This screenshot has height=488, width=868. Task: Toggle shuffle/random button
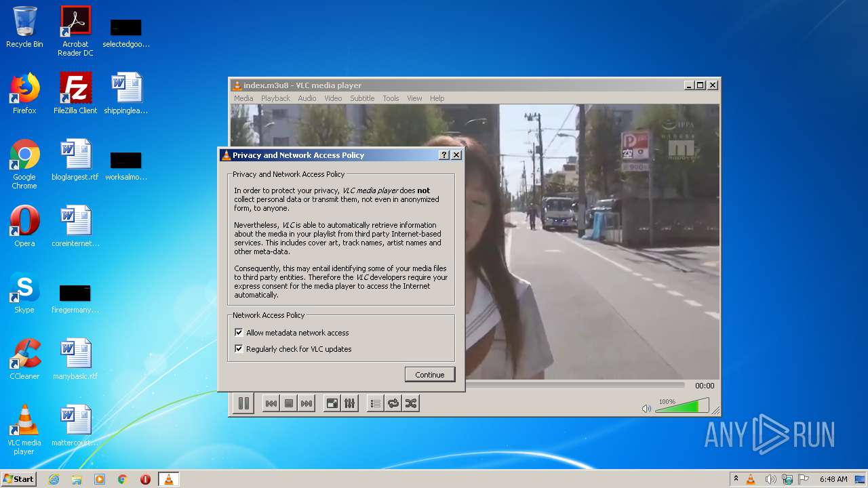click(411, 403)
